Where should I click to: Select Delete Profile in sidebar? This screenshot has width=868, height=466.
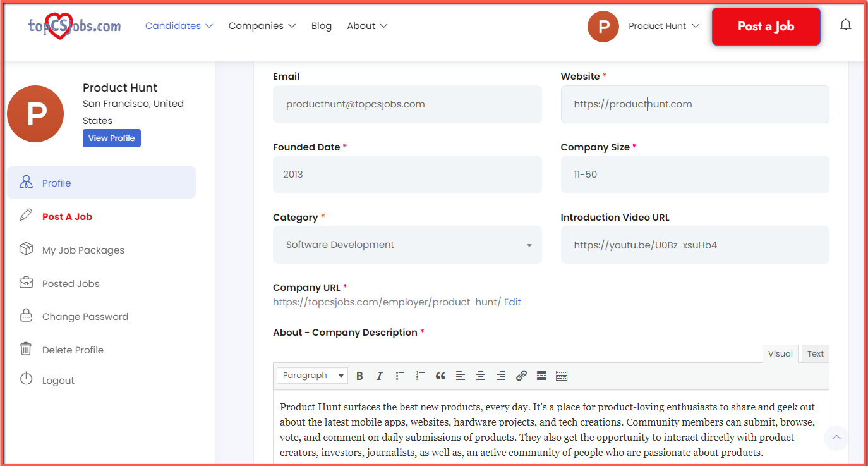73,350
